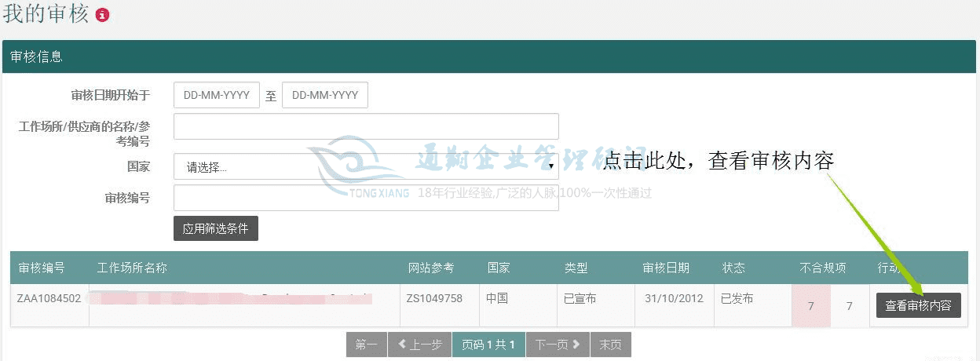Click the audit start date DD-MM-YYYY field
The image size is (980, 361).
[216, 95]
